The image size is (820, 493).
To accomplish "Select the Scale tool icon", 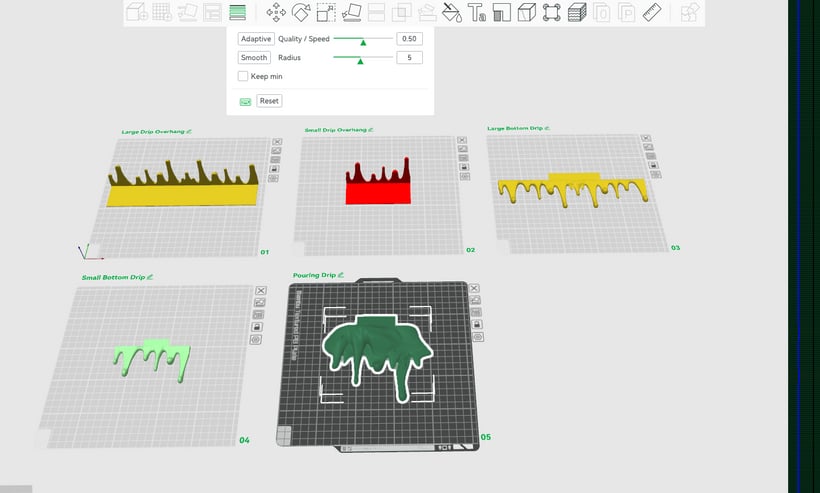I will 326,12.
